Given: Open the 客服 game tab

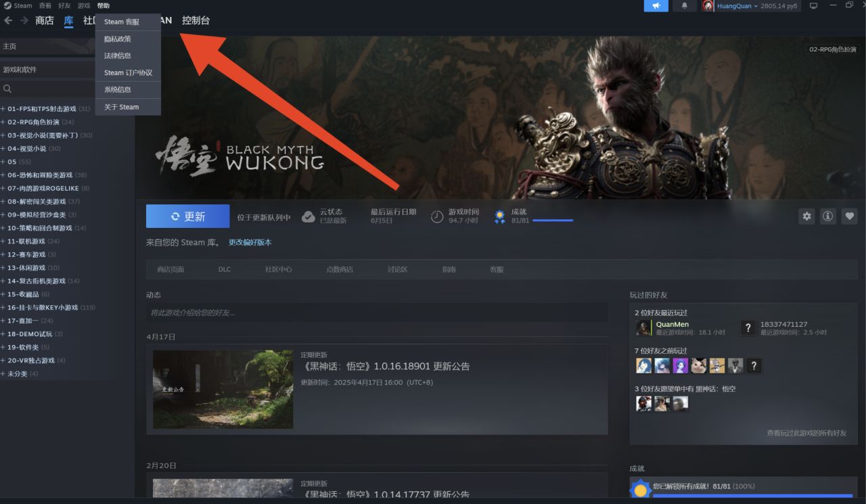Looking at the screenshot, I should point(497,269).
